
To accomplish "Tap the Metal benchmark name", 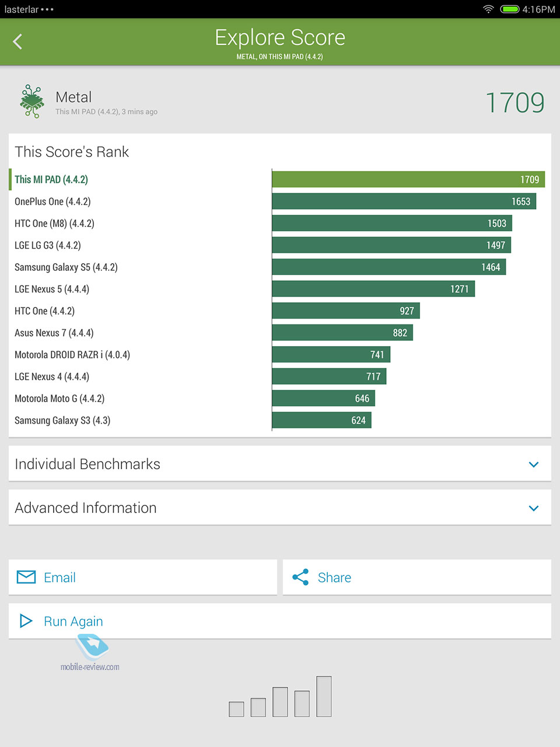I will pyautogui.click(x=73, y=97).
